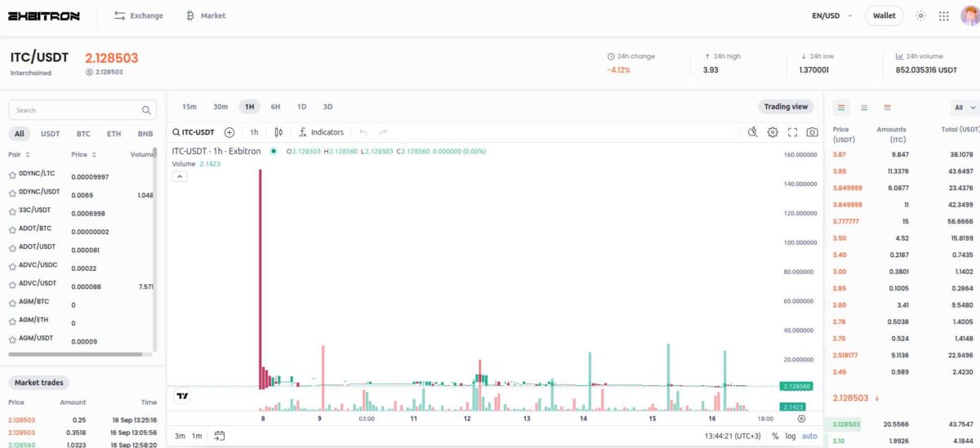980x448 pixels.
Task: Add symbol to compare plus icon
Action: (x=229, y=132)
